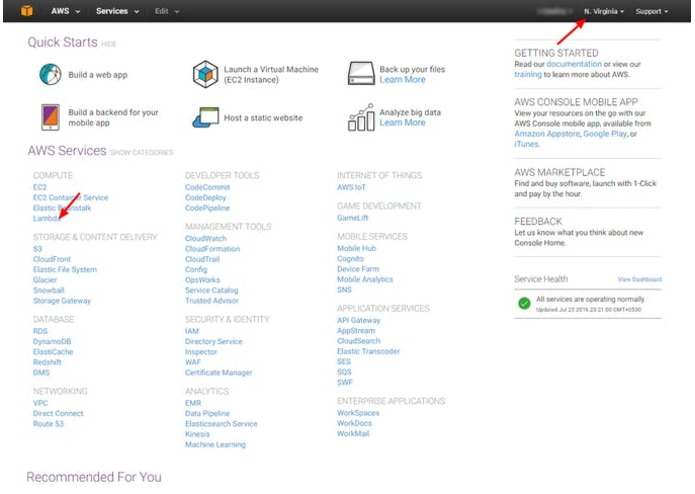Open the EMR analytics service
Viewport: 695px width, 494px height.
(x=193, y=403)
